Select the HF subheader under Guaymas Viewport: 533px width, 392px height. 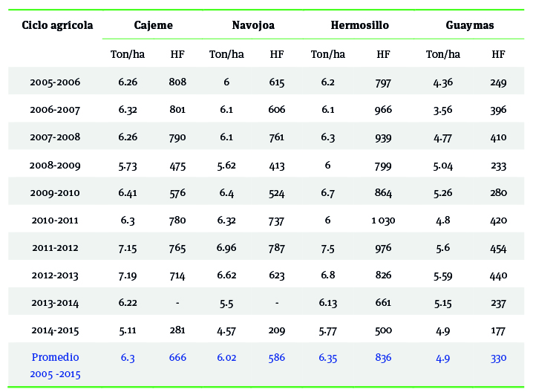pyautogui.click(x=498, y=54)
